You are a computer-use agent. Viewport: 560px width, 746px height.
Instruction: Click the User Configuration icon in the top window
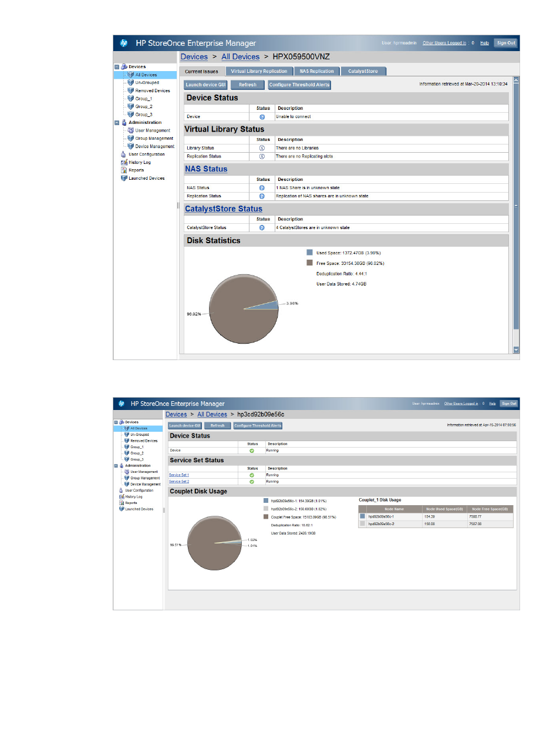coord(124,154)
